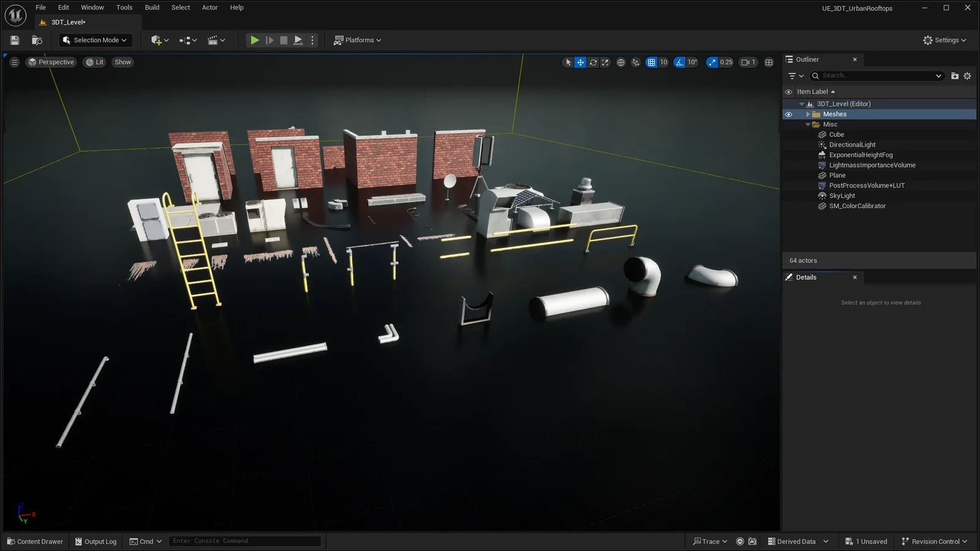Open the Blueprints toolbar icon
The width and height of the screenshot is (980, 551).
tap(186, 40)
